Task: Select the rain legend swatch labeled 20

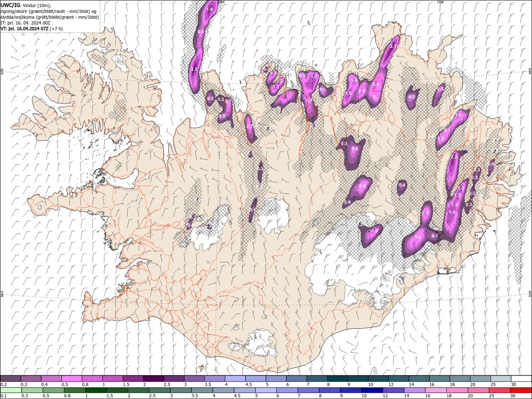Action: tap(478, 390)
